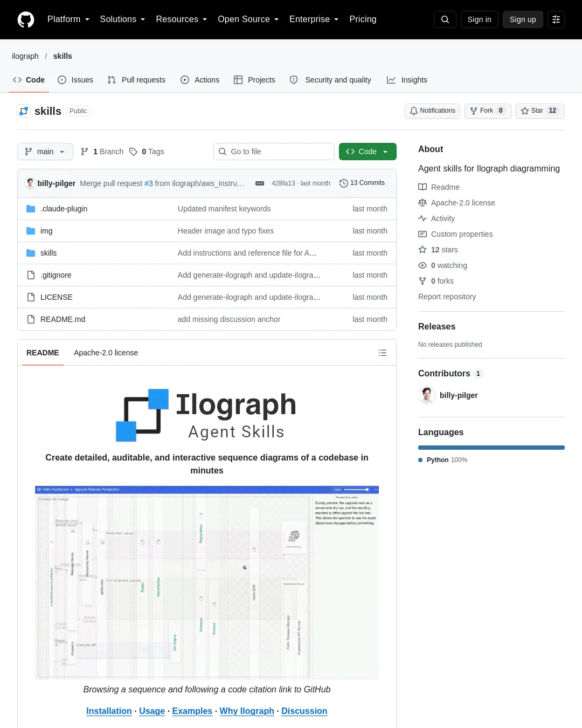Viewport: 582px width, 728px height.
Task: Open the ilograph owner breadcrumb
Action: click(25, 56)
